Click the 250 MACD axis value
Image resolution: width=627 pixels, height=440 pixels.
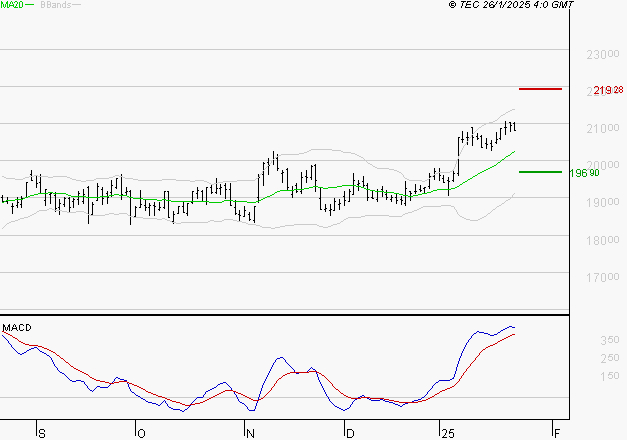pyautogui.click(x=610, y=358)
